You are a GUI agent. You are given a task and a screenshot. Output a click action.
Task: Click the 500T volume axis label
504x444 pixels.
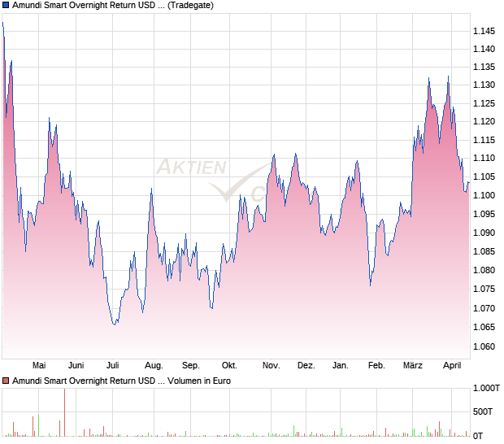[483, 411]
